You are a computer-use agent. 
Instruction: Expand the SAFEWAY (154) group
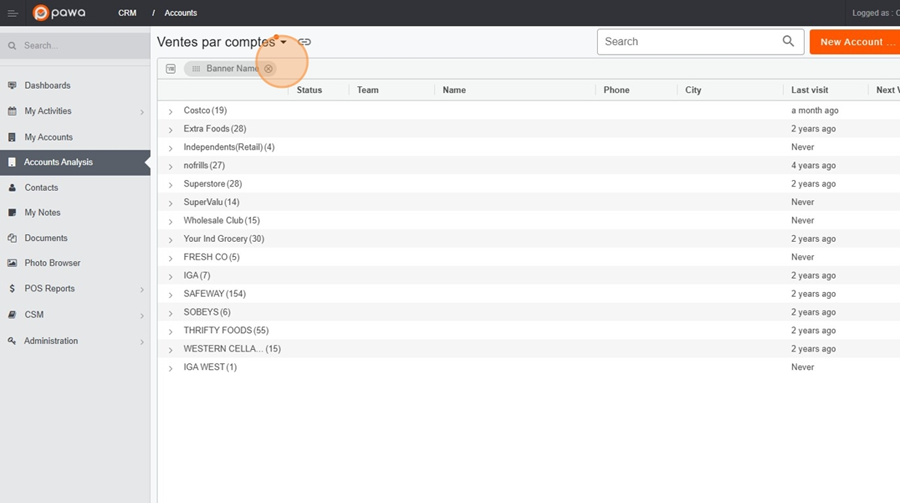click(x=170, y=295)
